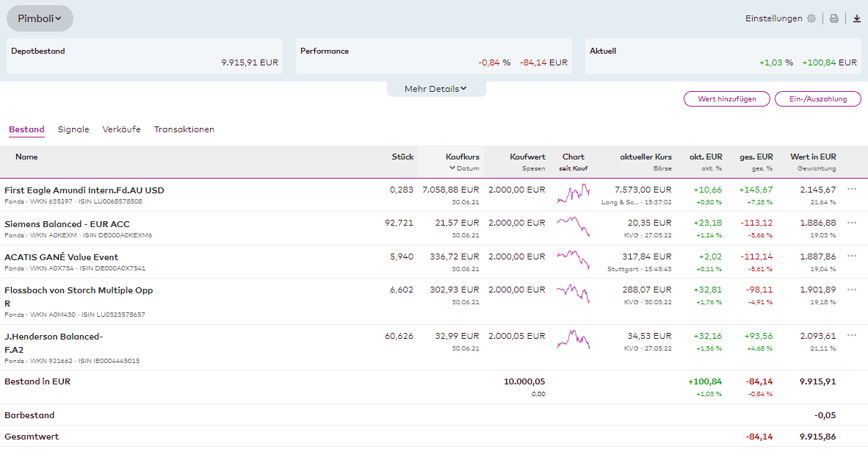Click the Ein-/Auszahlung button
Screen dimensions: 868x452
(817, 99)
